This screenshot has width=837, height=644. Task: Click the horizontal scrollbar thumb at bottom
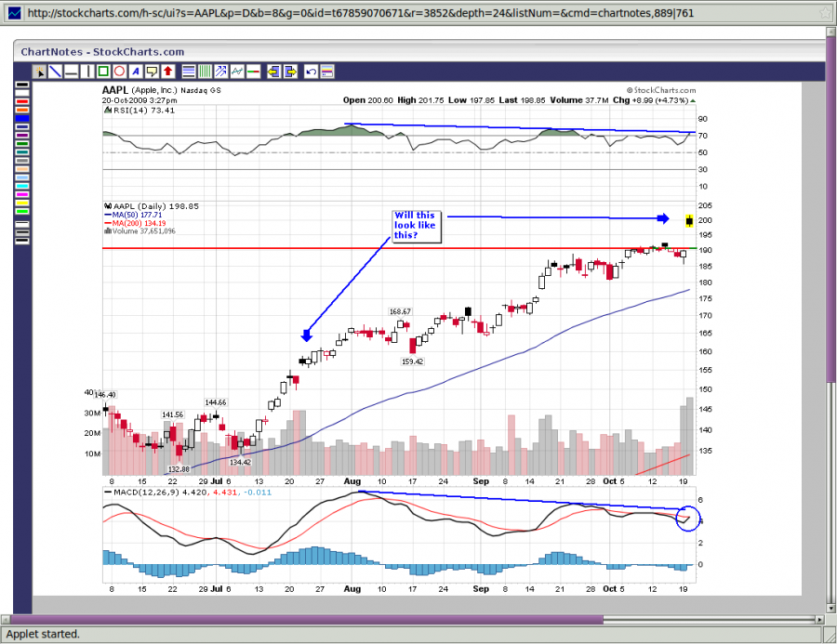pos(306,620)
